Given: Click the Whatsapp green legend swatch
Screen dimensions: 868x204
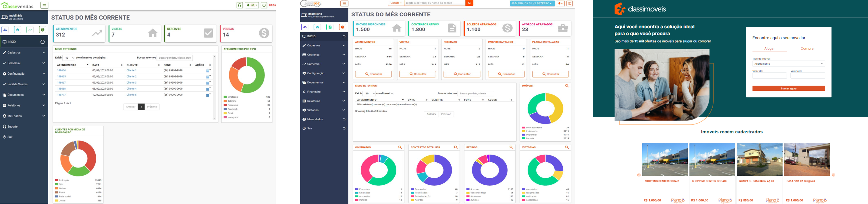Looking at the screenshot, I should [x=225, y=97].
